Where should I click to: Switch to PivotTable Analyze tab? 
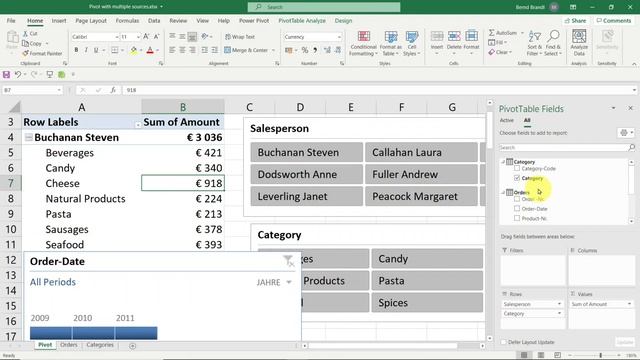pos(302,20)
